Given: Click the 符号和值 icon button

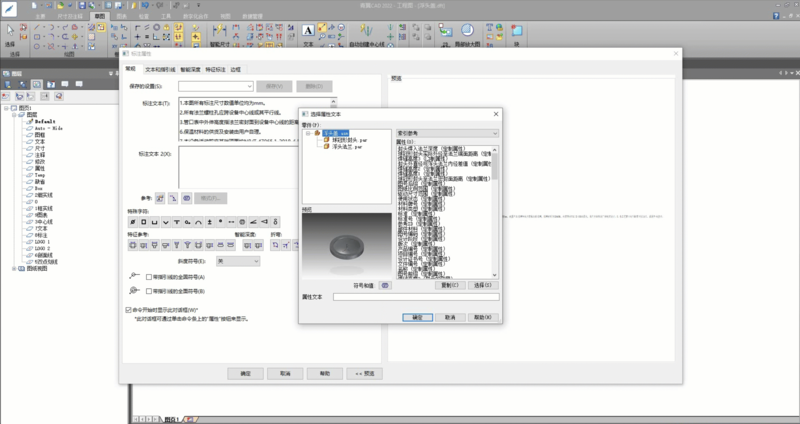Looking at the screenshot, I should tap(386, 284).
